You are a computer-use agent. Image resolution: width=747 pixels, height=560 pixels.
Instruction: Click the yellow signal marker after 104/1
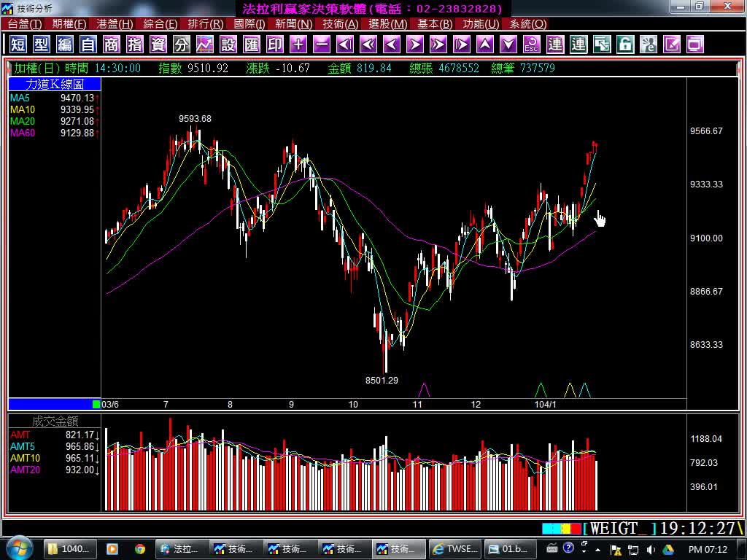coord(570,390)
